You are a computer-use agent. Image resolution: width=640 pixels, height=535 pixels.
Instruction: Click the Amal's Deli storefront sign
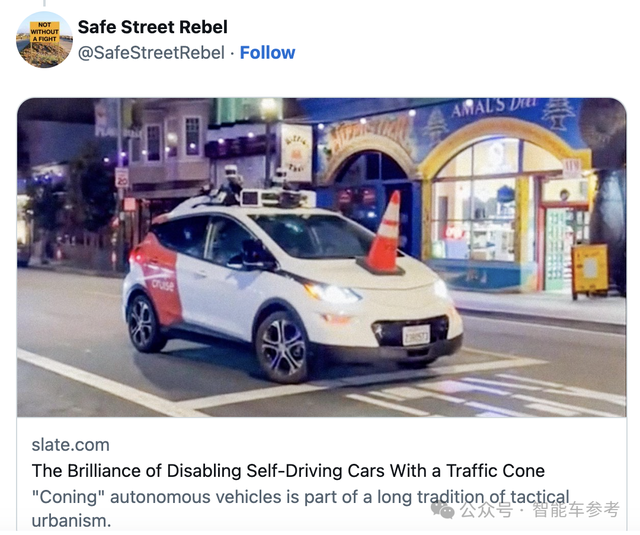tap(493, 106)
